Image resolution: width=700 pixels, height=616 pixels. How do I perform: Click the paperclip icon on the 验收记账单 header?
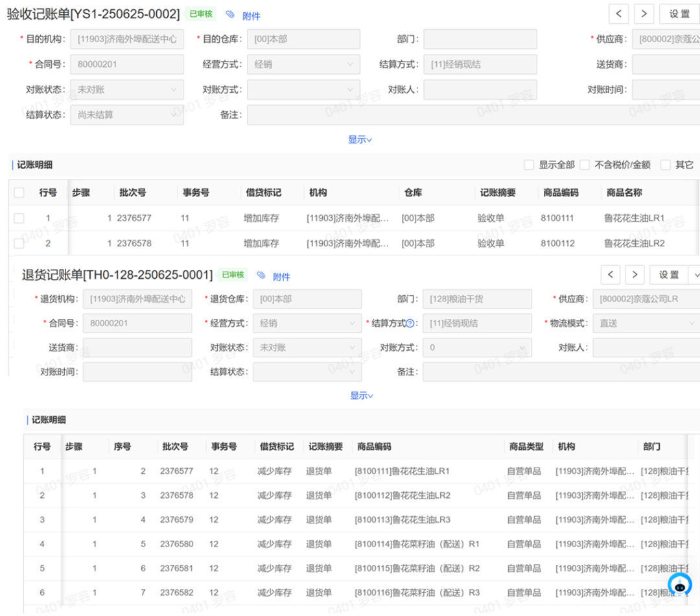[x=230, y=14]
